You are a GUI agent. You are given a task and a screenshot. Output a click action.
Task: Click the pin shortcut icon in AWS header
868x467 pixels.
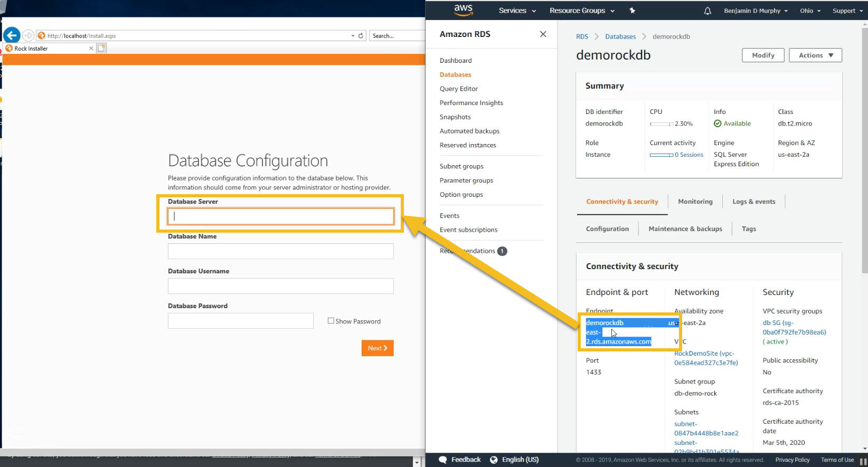point(632,11)
